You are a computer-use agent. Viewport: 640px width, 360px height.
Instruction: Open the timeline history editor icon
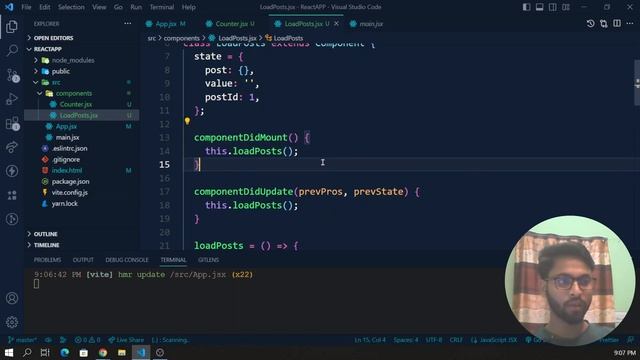click(591, 24)
